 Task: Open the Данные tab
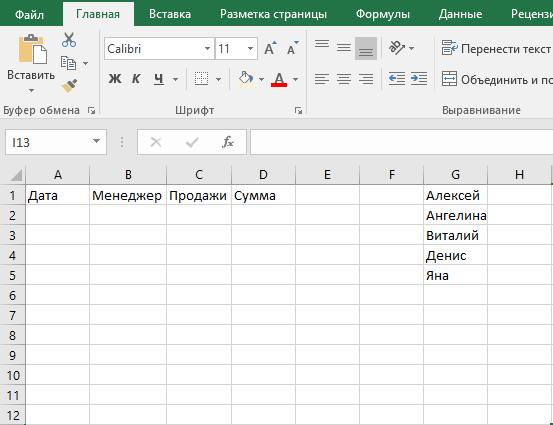(460, 14)
